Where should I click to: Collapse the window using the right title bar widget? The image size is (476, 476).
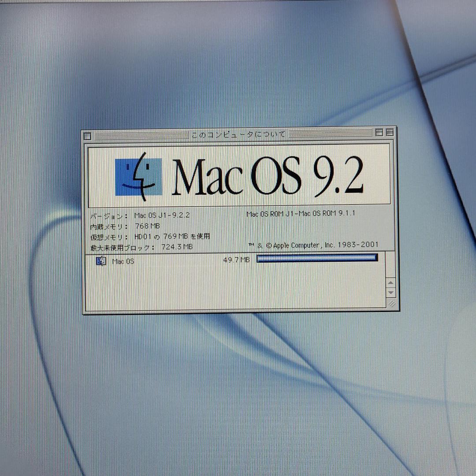click(390, 132)
